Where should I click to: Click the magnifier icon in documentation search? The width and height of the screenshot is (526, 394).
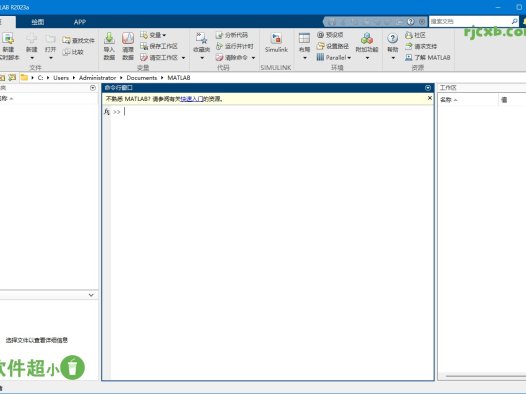point(514,21)
